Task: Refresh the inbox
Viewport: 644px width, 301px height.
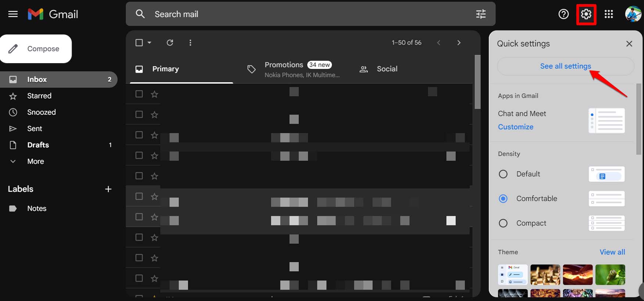Action: 170,43
